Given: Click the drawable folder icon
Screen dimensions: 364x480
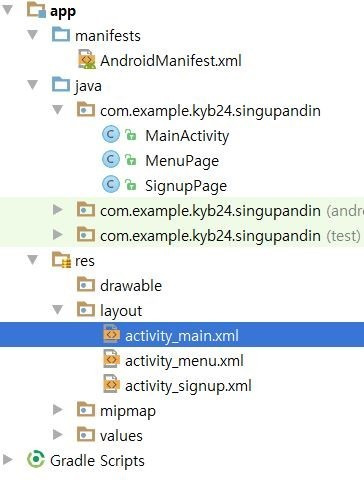Looking at the screenshot, I should pos(86,285).
